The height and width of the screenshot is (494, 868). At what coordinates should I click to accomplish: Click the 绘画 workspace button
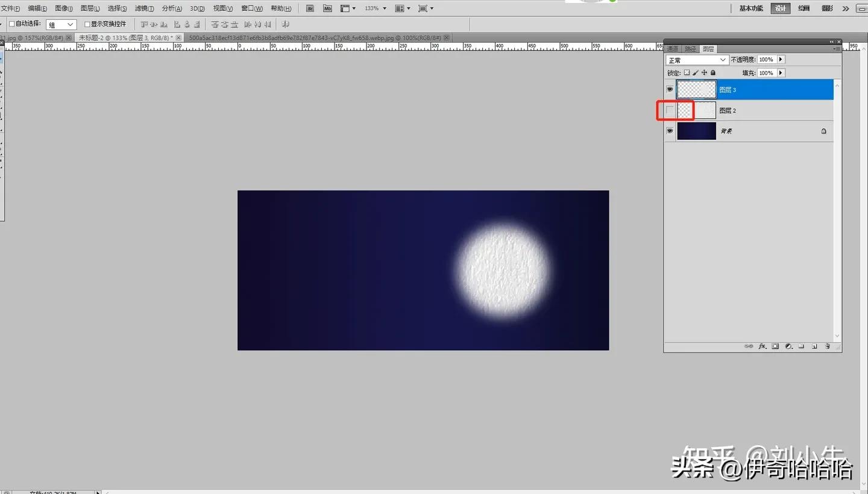coord(805,8)
